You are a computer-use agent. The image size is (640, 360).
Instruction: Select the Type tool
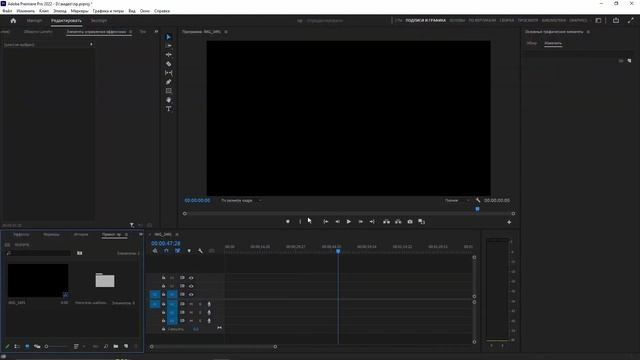[169, 109]
